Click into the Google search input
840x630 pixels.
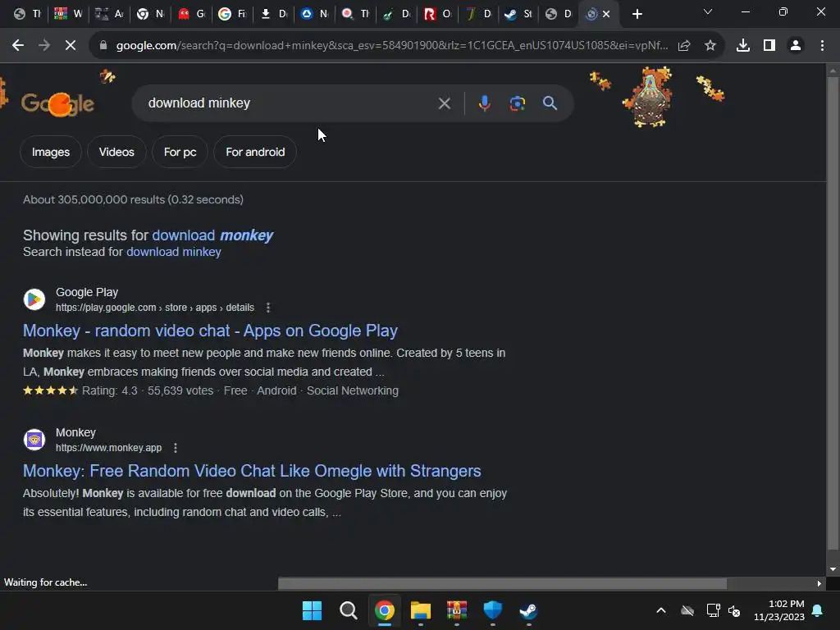[x=290, y=103]
